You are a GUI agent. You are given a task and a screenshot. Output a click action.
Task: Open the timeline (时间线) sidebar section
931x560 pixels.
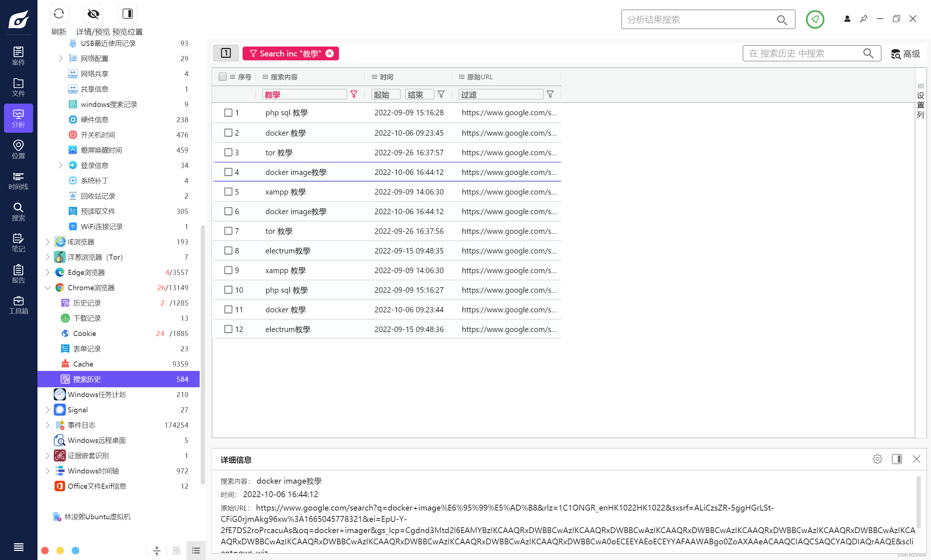18,180
